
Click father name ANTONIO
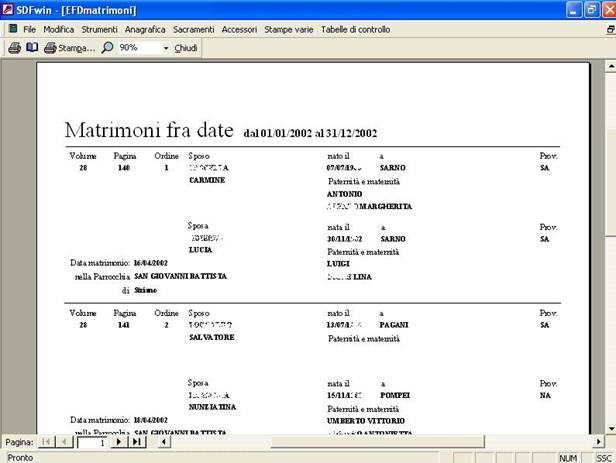(344, 194)
